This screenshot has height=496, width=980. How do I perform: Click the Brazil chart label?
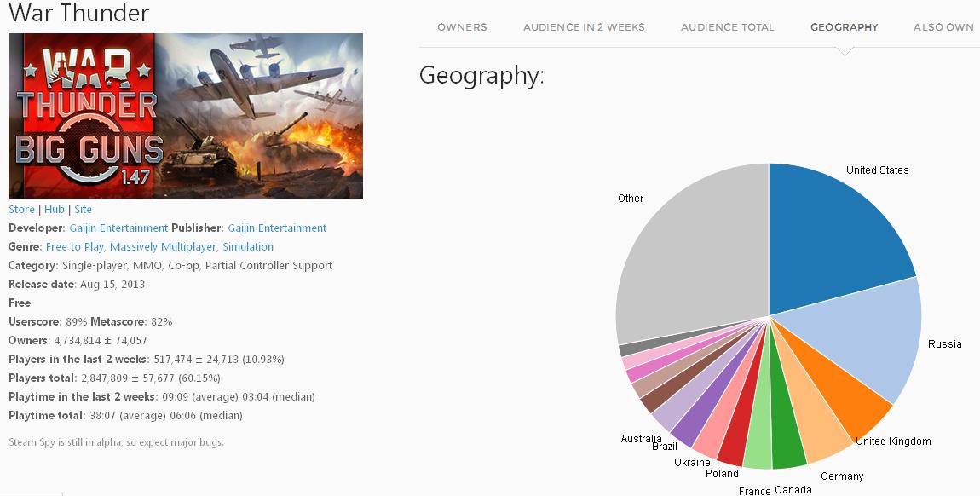665,446
